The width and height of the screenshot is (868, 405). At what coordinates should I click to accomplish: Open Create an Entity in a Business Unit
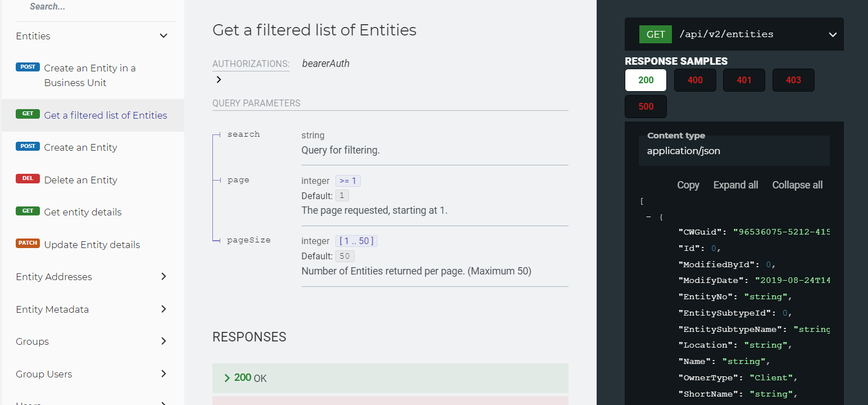pyautogui.click(x=90, y=75)
